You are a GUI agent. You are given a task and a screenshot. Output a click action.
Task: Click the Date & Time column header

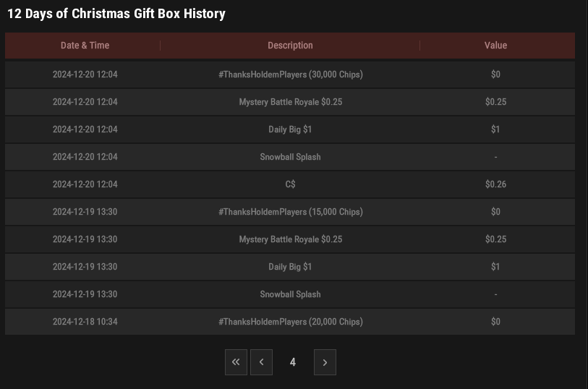[85, 46]
